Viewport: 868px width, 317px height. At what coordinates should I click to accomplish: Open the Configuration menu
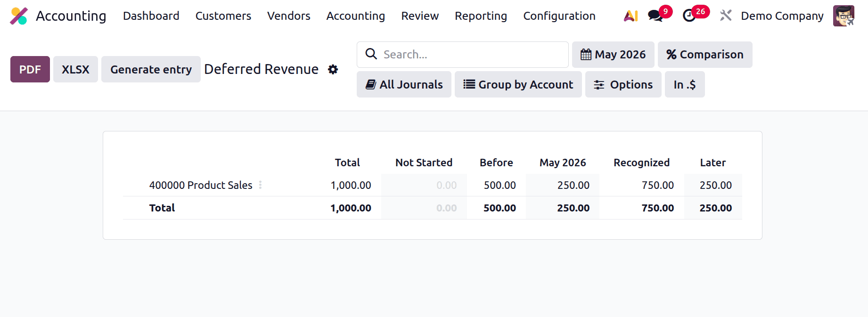tap(559, 16)
